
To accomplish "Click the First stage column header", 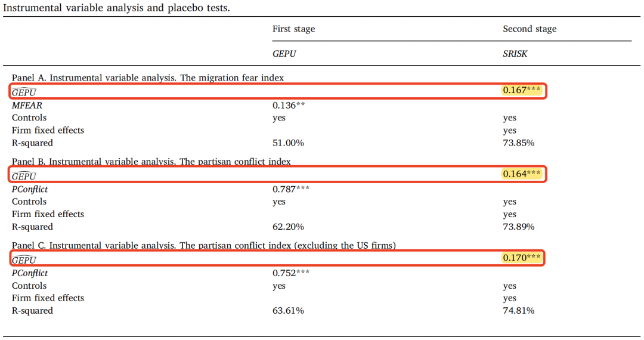I will (x=293, y=29).
